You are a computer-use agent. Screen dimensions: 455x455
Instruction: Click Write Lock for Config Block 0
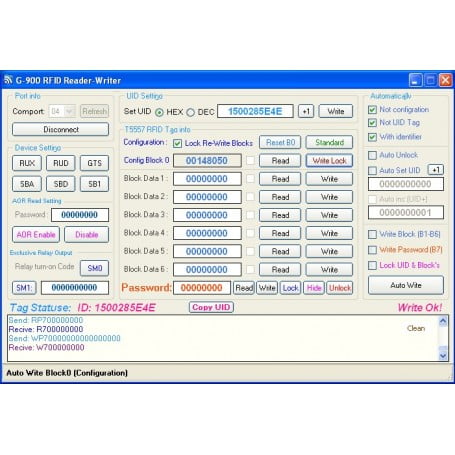(329, 161)
